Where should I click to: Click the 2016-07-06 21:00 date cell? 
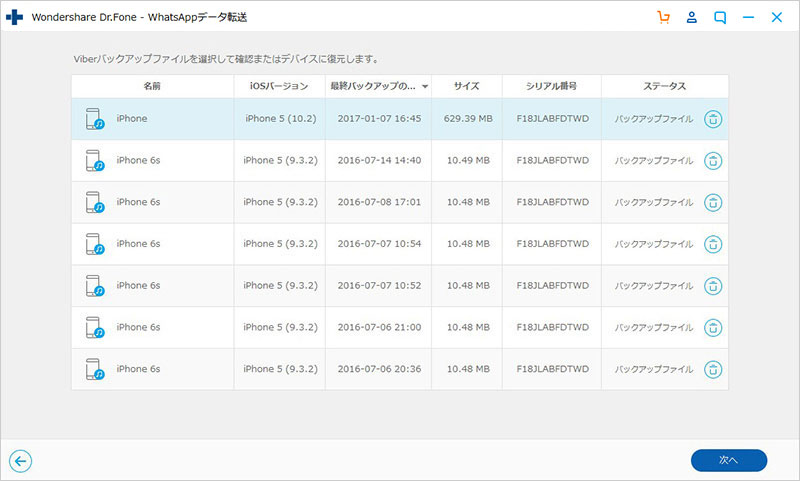pos(379,327)
